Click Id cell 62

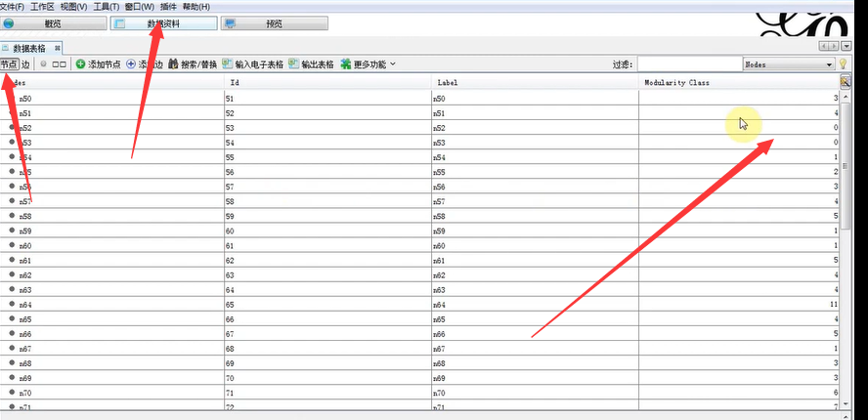pyautogui.click(x=327, y=260)
